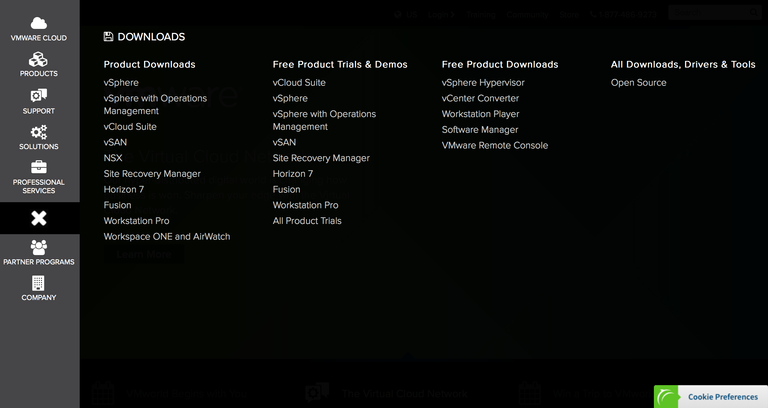This screenshot has width=768, height=408.
Task: Open the Partner Programs sidebar menu
Action: (39, 252)
